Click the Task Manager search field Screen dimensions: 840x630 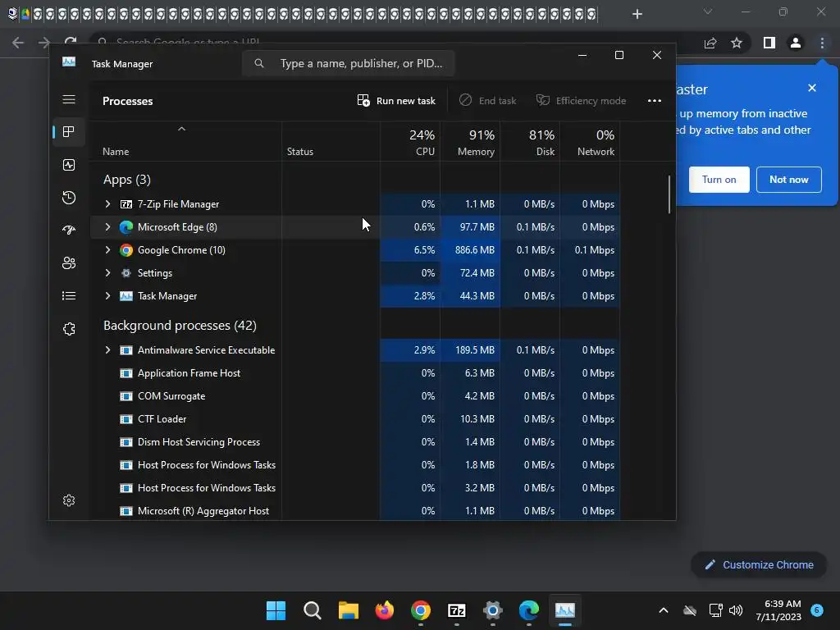348,64
